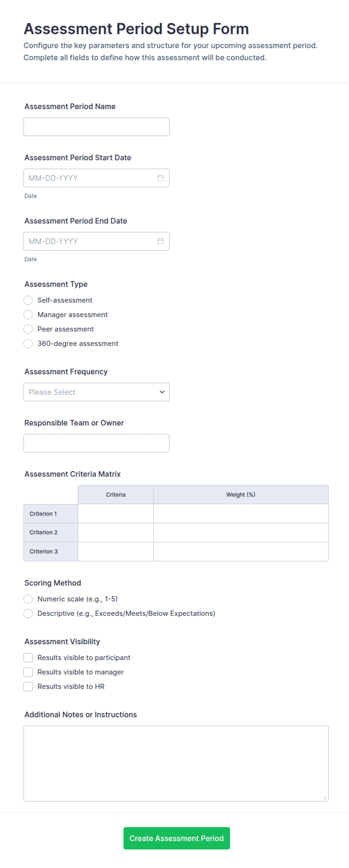Expand the Assessment Frequency dropdown
Image resolution: width=349 pixels, height=868 pixels.
click(x=96, y=392)
